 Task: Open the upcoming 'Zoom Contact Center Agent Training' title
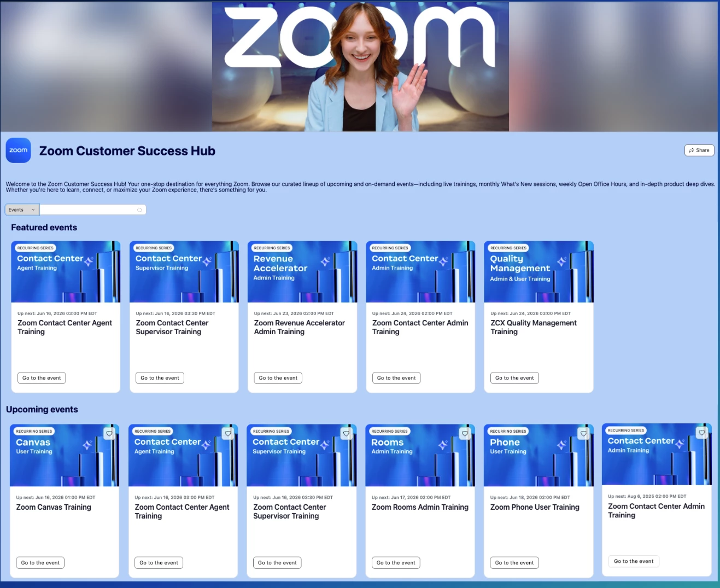click(x=182, y=511)
